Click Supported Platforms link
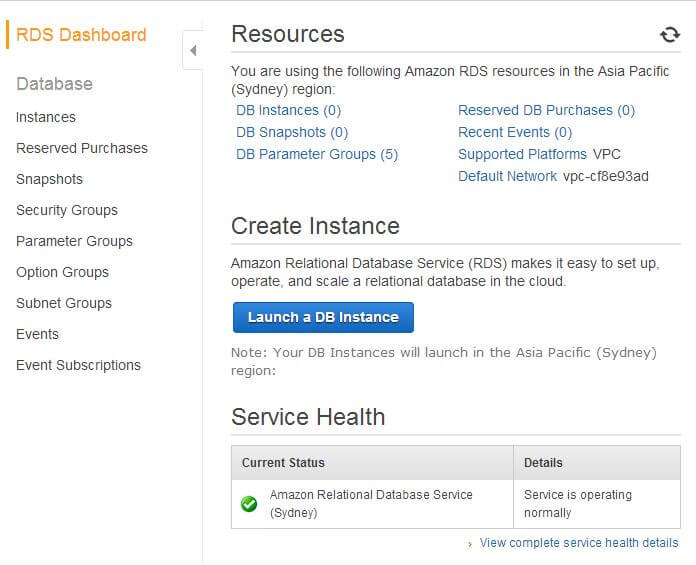The image size is (696, 565). [x=522, y=154]
